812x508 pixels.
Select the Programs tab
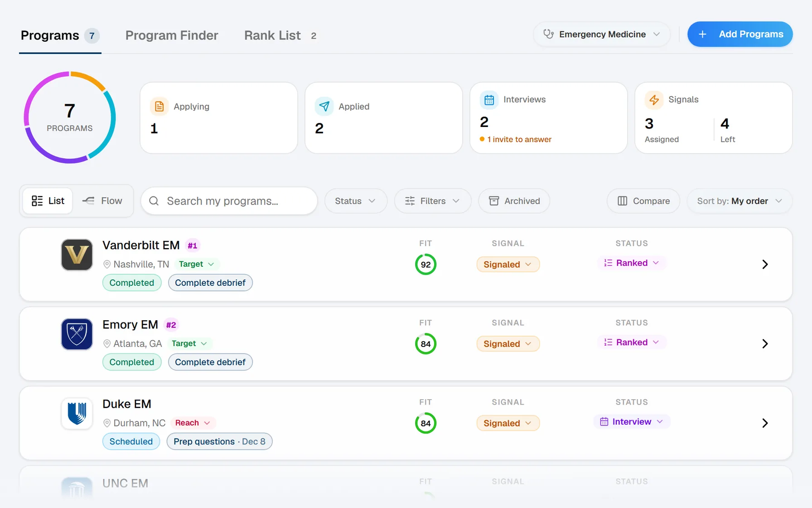click(x=60, y=35)
